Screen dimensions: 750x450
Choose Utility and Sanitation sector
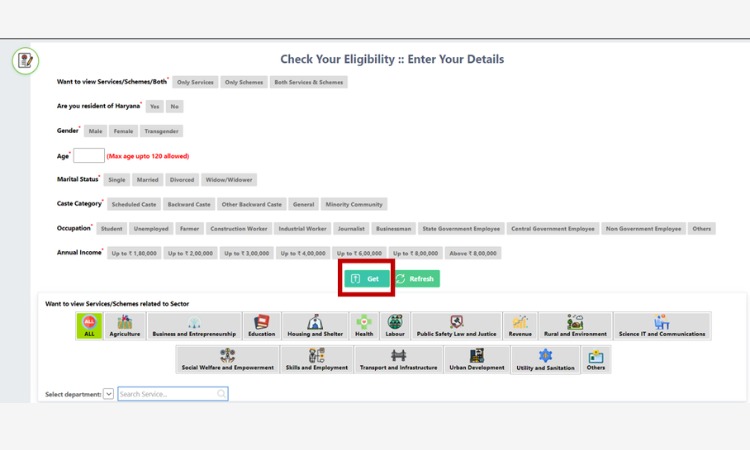[545, 360]
